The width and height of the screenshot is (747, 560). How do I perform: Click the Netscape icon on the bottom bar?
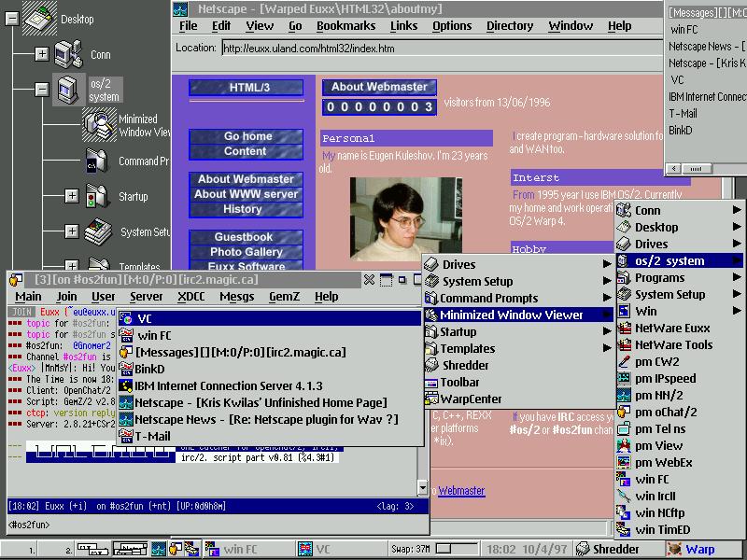coord(159,549)
